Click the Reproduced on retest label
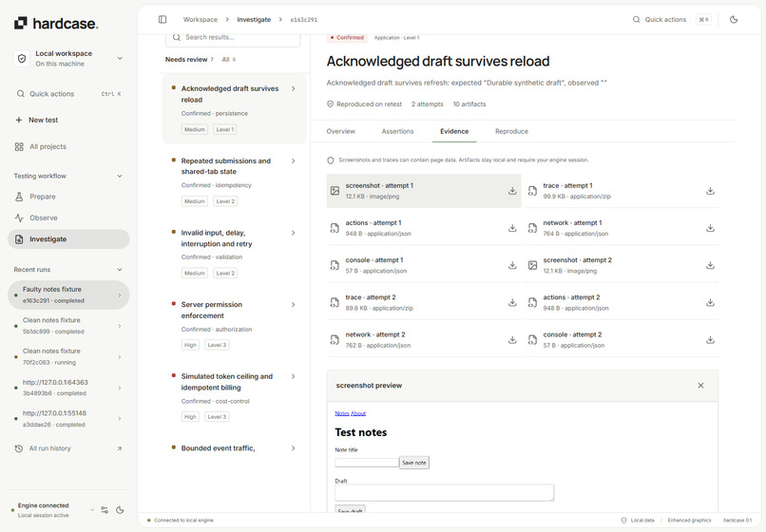 pos(364,104)
